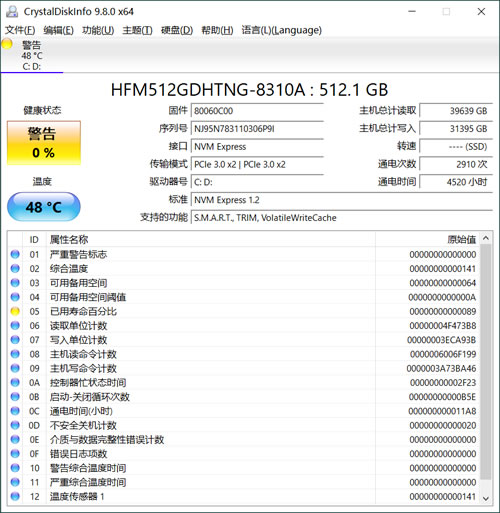Click the 原始值 column header
The height and width of the screenshot is (513, 500).
[428, 239]
